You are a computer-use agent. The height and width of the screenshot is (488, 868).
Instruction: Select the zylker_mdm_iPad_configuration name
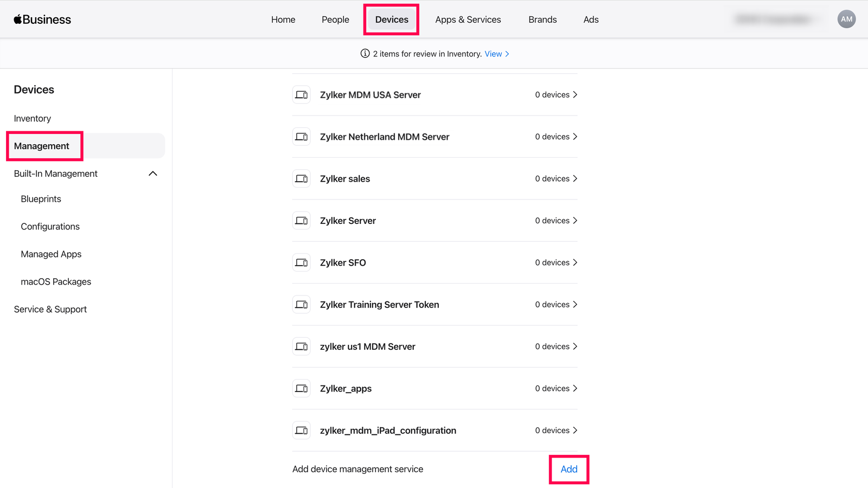click(x=388, y=431)
